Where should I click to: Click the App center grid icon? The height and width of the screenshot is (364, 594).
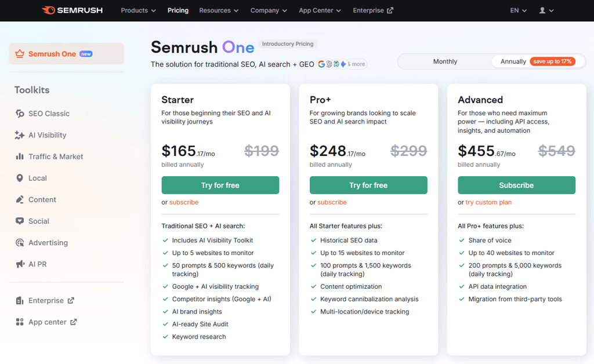20,322
